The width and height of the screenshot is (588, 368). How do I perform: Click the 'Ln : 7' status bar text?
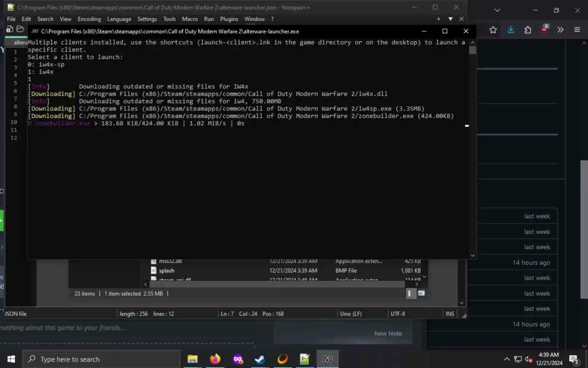click(x=227, y=314)
